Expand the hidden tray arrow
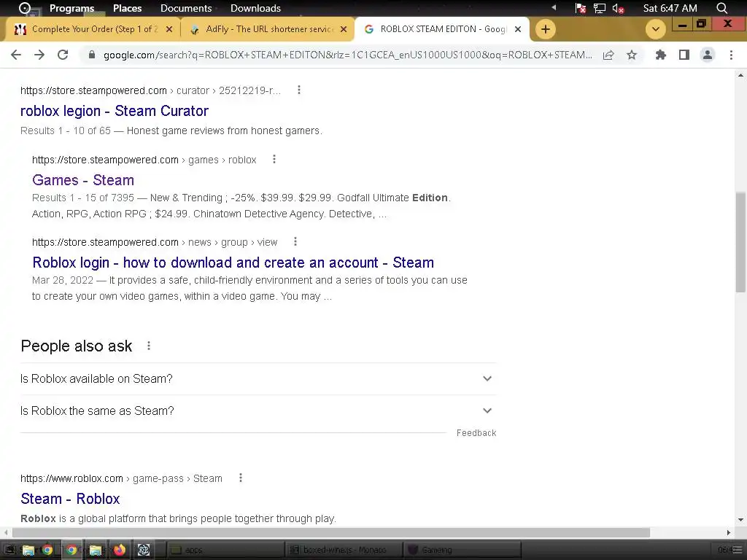747x560 pixels. click(554, 7)
